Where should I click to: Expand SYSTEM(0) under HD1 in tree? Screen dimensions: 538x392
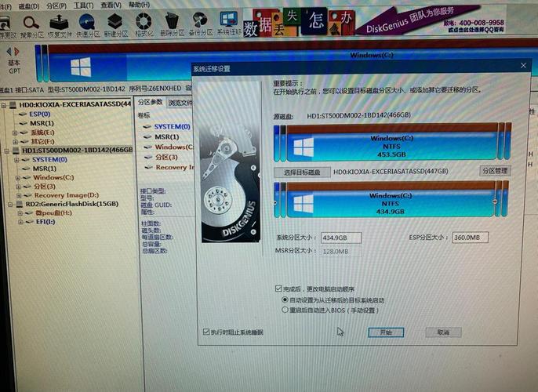16,160
